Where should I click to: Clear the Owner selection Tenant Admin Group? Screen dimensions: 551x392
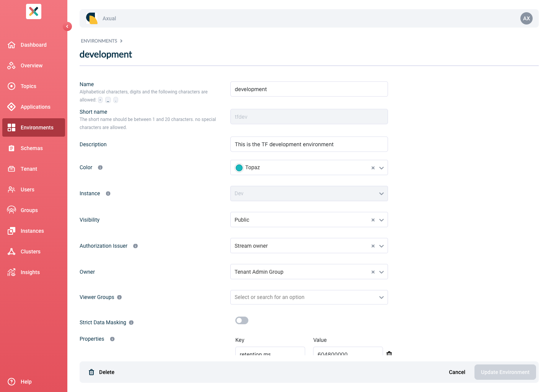pos(373,272)
